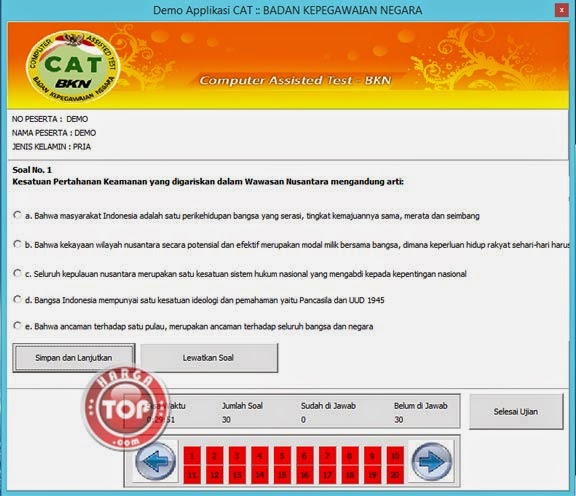Viewport: 576px width, 496px height.
Task: Select answer option c radio button
Action: [17, 273]
